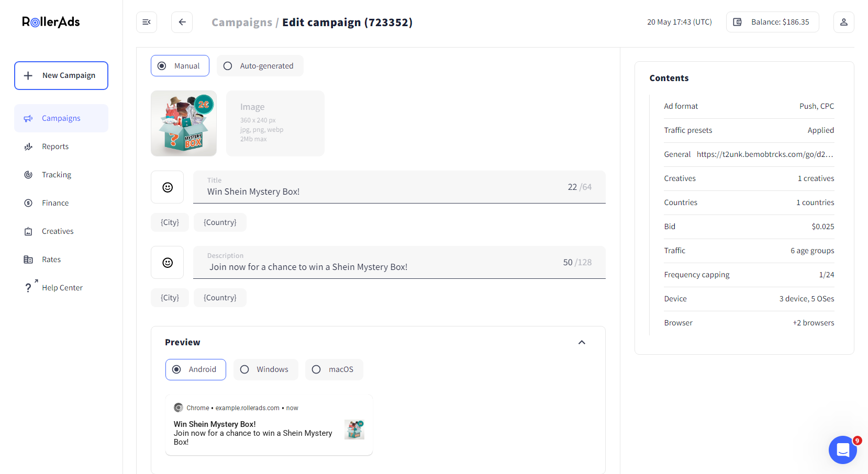Open Reports in the sidebar
Viewport: 868px width, 474px height.
(x=61, y=146)
